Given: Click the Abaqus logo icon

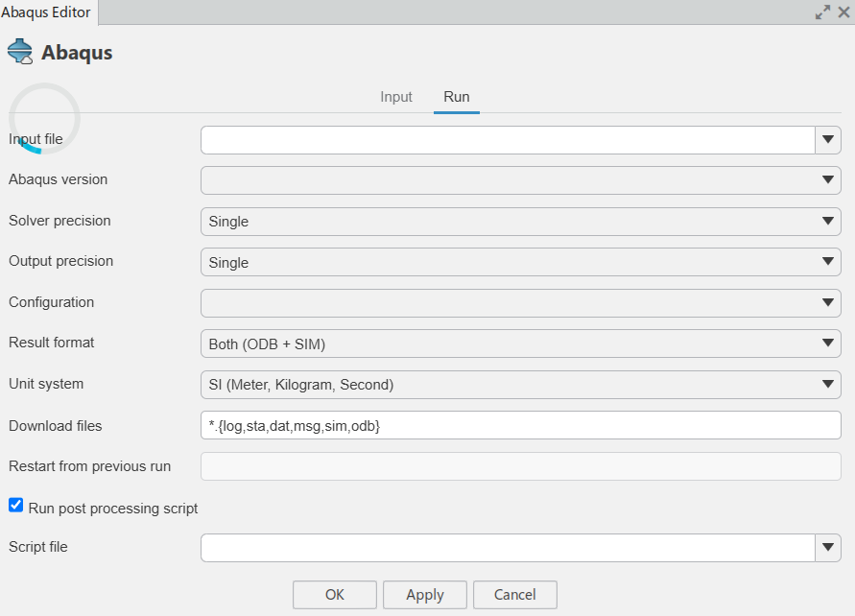Looking at the screenshot, I should (x=20, y=52).
